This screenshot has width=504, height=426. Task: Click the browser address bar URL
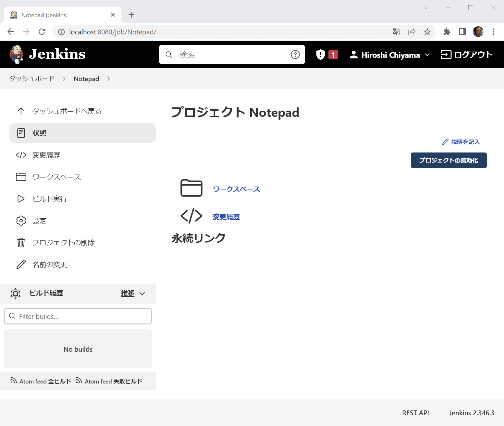click(x=113, y=32)
